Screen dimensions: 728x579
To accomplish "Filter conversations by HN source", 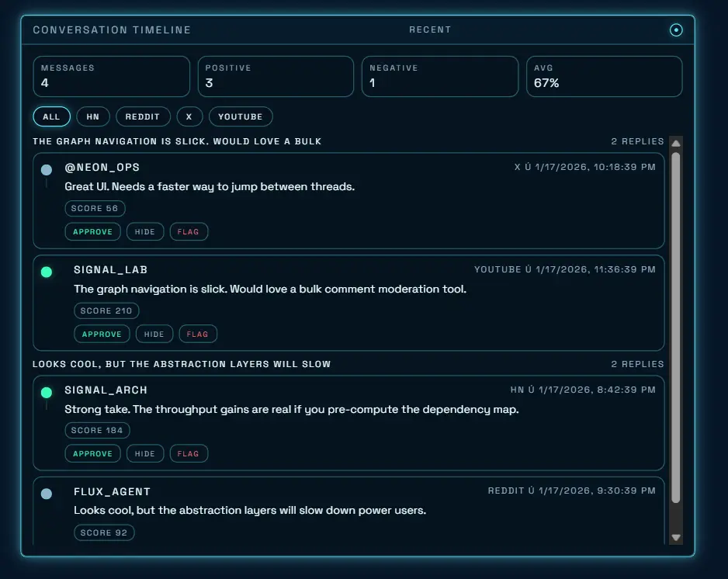I will [93, 116].
